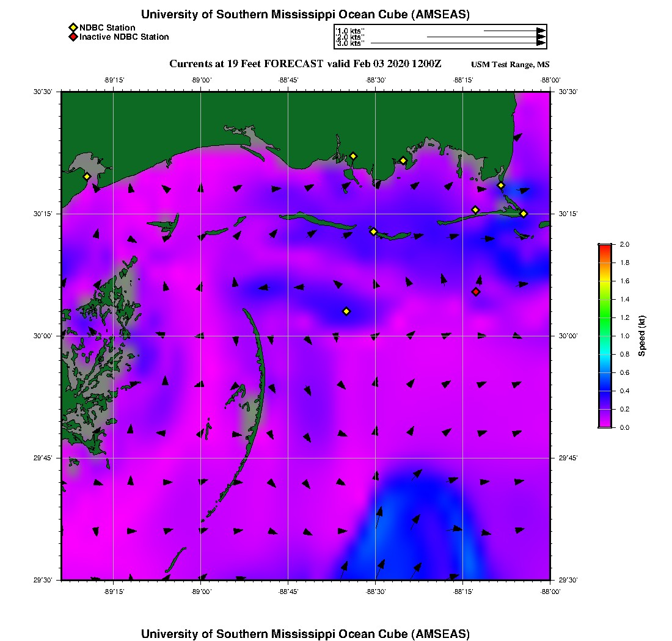Screen dimensions: 672x641
Task: Select yellow station just north of eastern barrier island
Action: (475, 210)
